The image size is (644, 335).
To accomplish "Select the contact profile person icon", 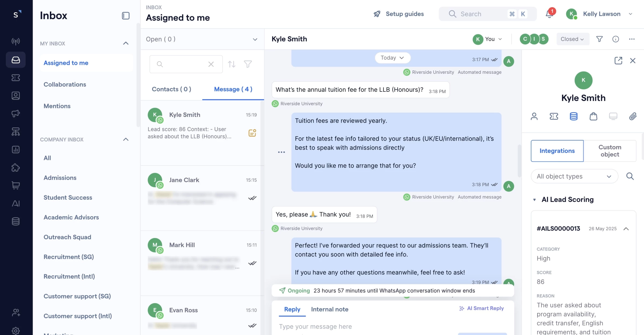I will 534,116.
